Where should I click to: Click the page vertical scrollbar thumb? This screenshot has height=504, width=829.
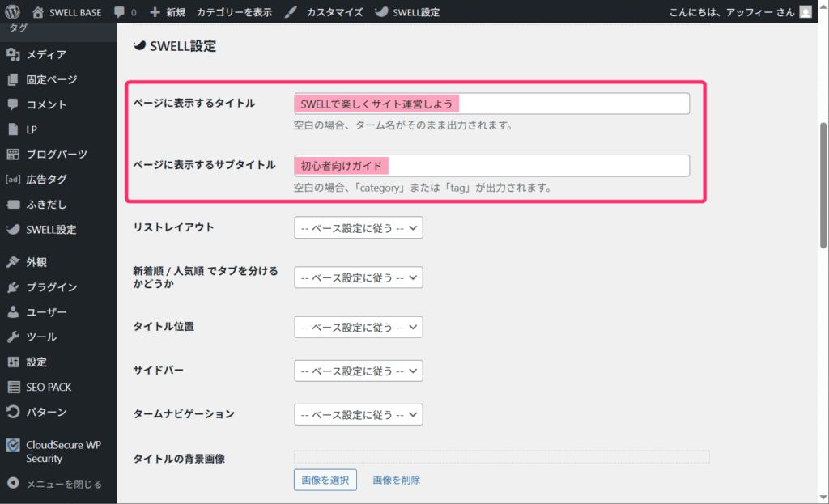pos(823,185)
